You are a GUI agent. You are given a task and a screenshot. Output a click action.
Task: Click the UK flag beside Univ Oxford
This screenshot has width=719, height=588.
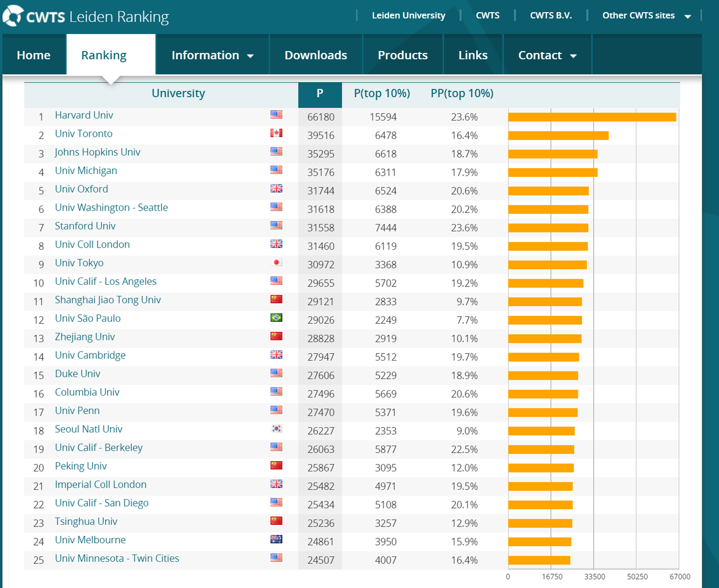tap(276, 188)
